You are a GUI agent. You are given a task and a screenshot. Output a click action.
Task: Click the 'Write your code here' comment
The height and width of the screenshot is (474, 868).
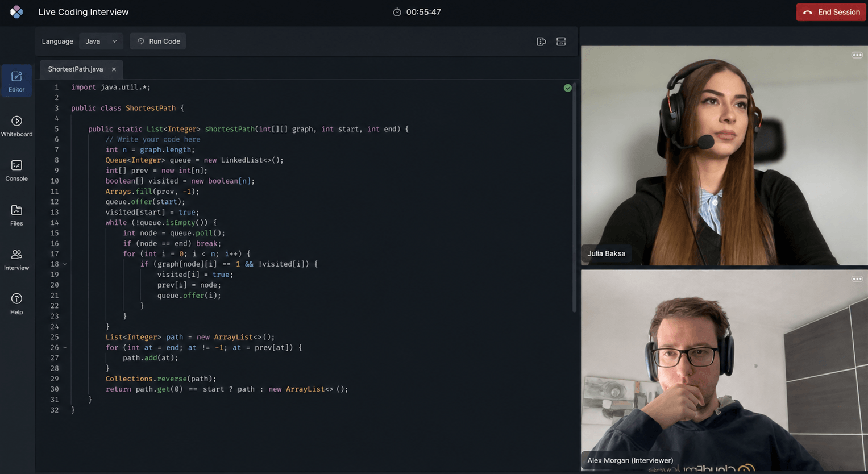[x=153, y=139]
